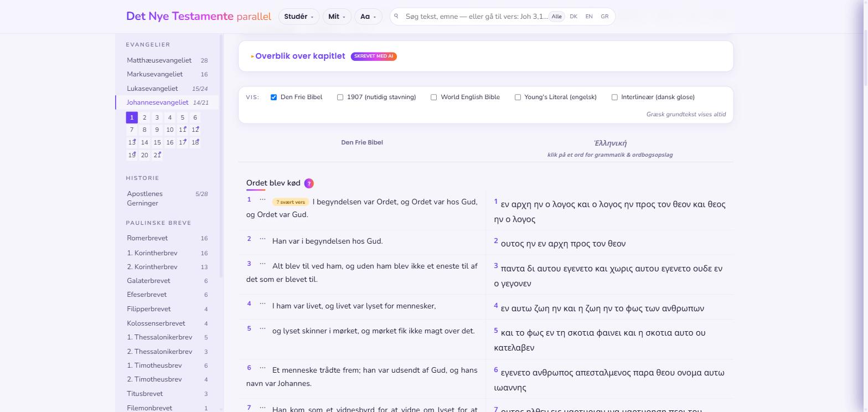This screenshot has height=412, width=868.
Task: Open the three-dot menu for verse 5
Action: pos(262,328)
